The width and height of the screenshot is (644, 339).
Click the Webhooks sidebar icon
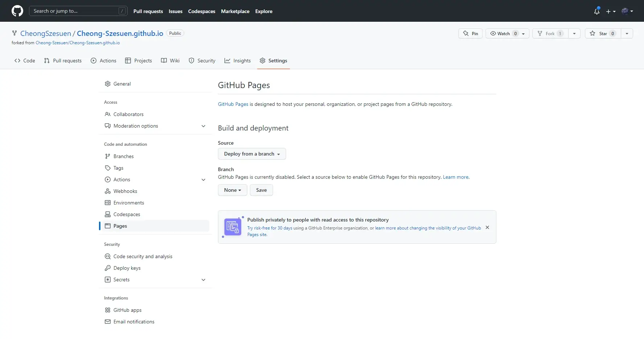108,191
